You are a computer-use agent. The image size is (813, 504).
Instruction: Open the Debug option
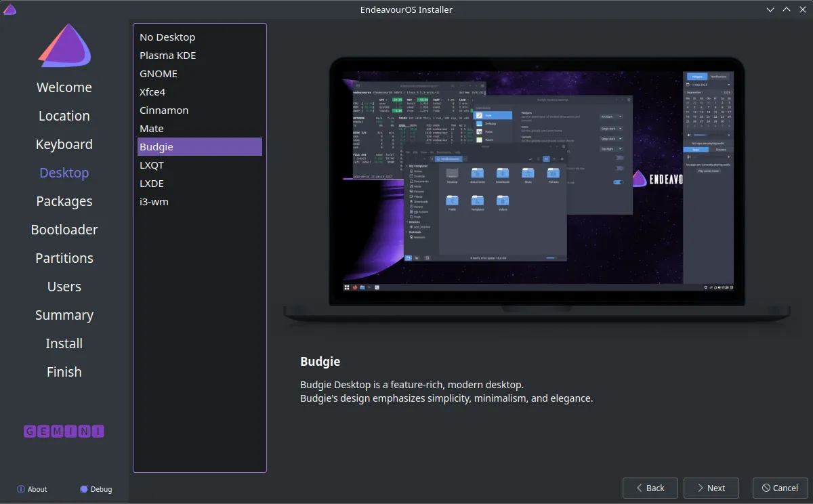[96, 489]
